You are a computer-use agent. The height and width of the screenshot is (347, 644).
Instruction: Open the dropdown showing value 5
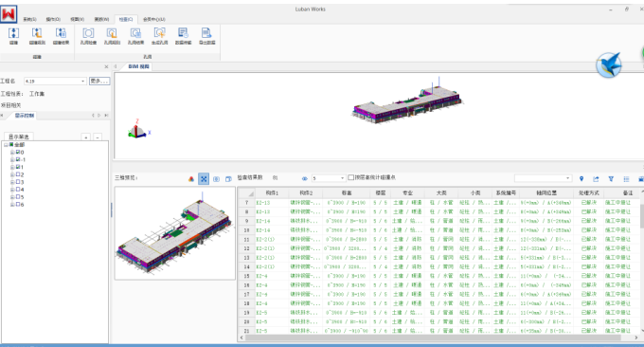click(x=329, y=178)
